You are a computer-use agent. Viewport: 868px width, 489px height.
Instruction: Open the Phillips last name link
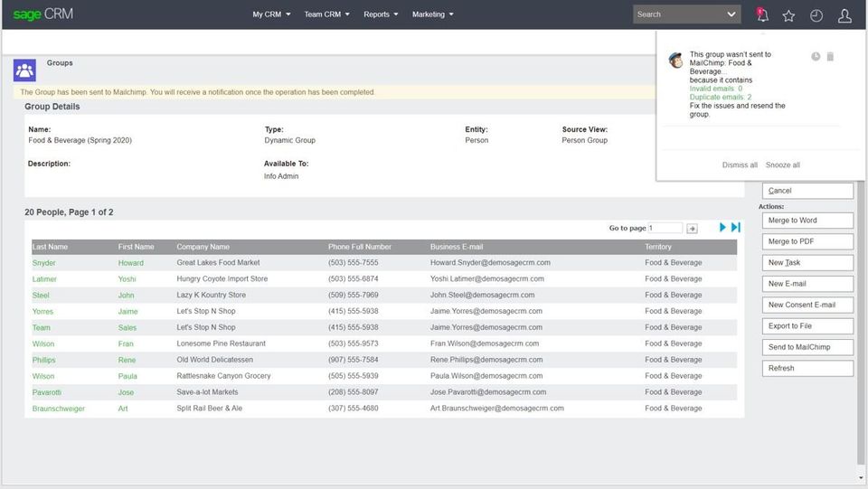pos(43,360)
